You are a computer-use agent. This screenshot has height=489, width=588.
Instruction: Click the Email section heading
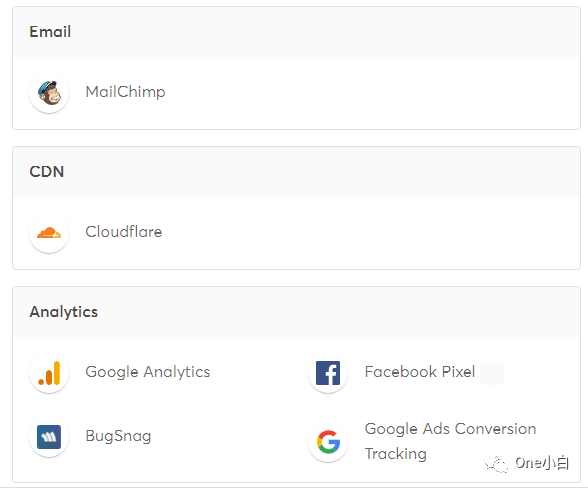point(50,32)
